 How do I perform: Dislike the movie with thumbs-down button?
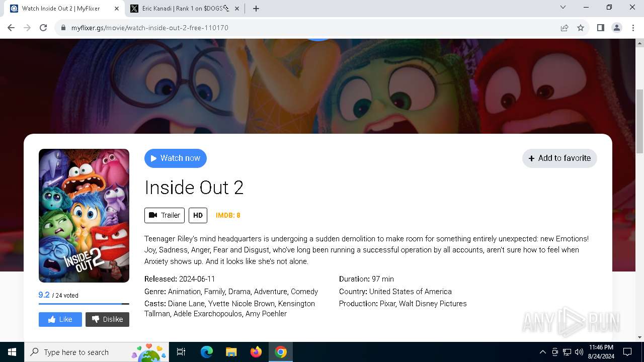107,319
